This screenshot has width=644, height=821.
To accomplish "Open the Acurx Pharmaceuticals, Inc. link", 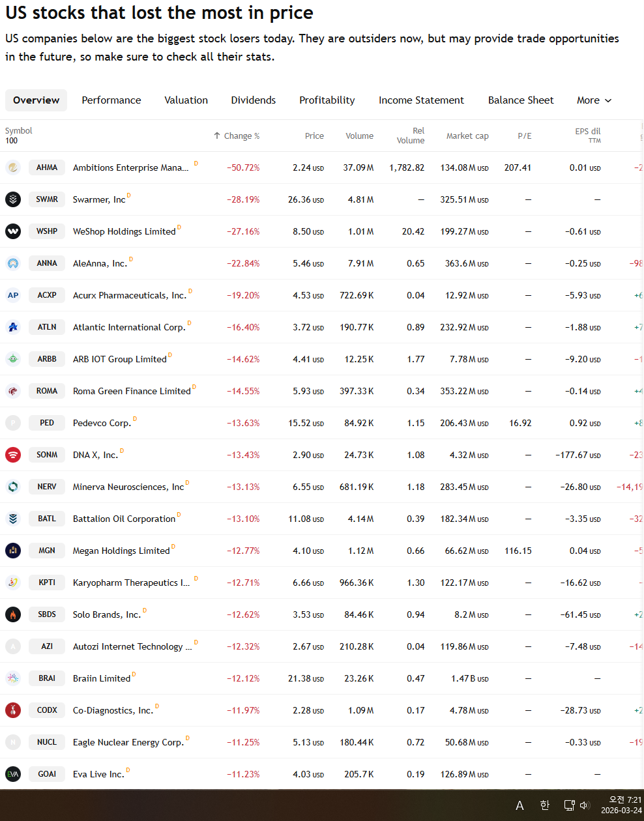I will (130, 295).
